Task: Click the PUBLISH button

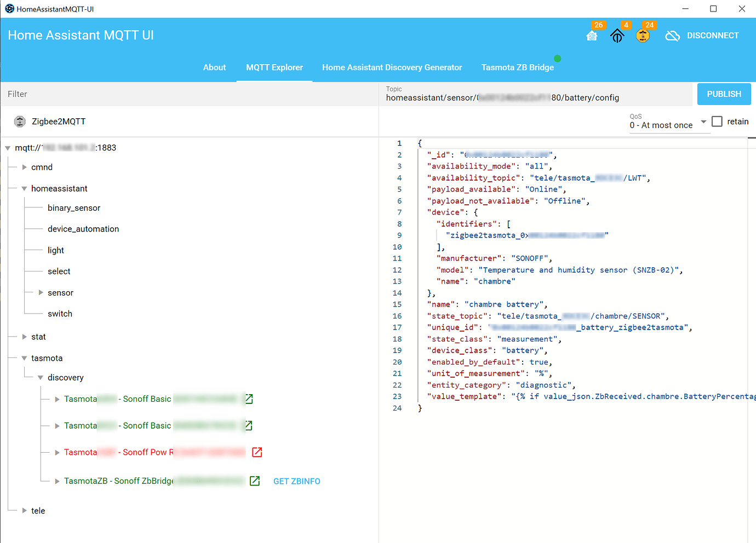Action: coord(724,94)
